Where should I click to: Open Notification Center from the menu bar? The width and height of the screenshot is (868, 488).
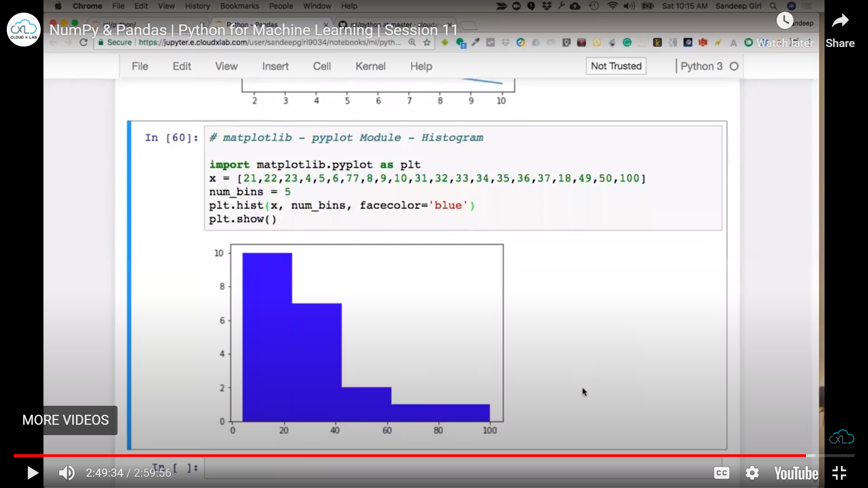807,6
